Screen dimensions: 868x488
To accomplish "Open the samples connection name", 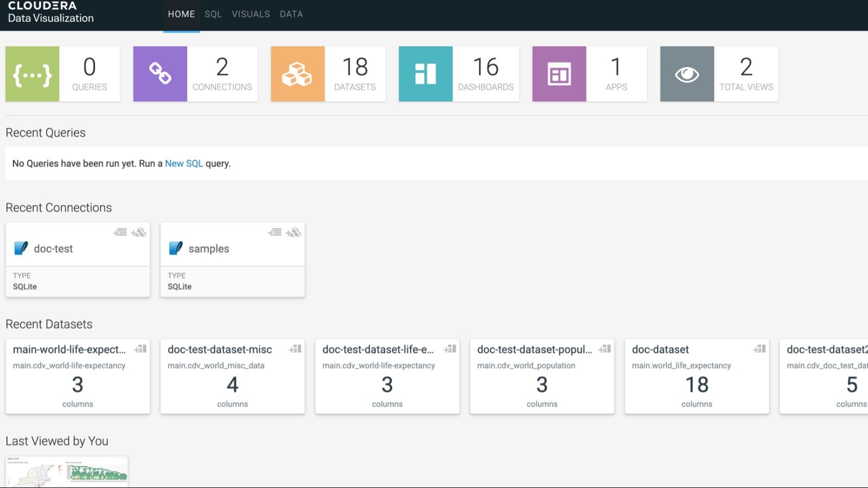I will coord(209,248).
